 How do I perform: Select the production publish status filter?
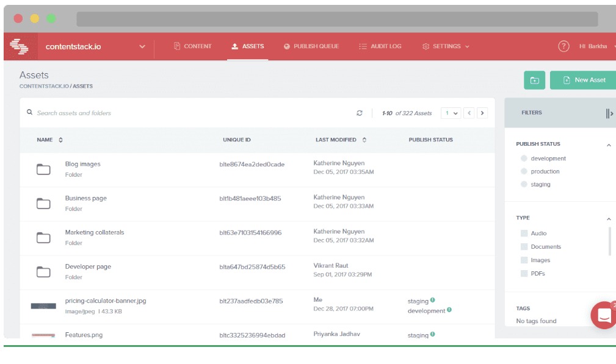tap(524, 171)
